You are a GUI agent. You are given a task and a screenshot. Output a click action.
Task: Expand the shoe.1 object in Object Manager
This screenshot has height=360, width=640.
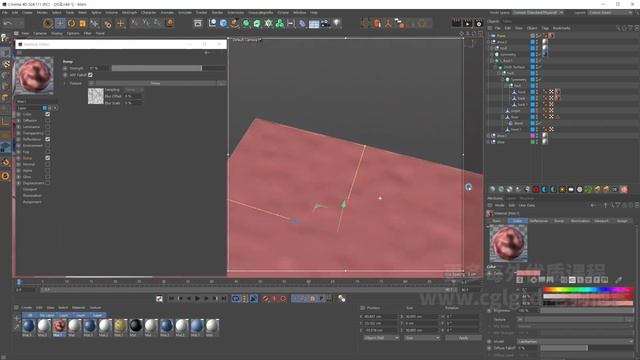click(x=489, y=136)
